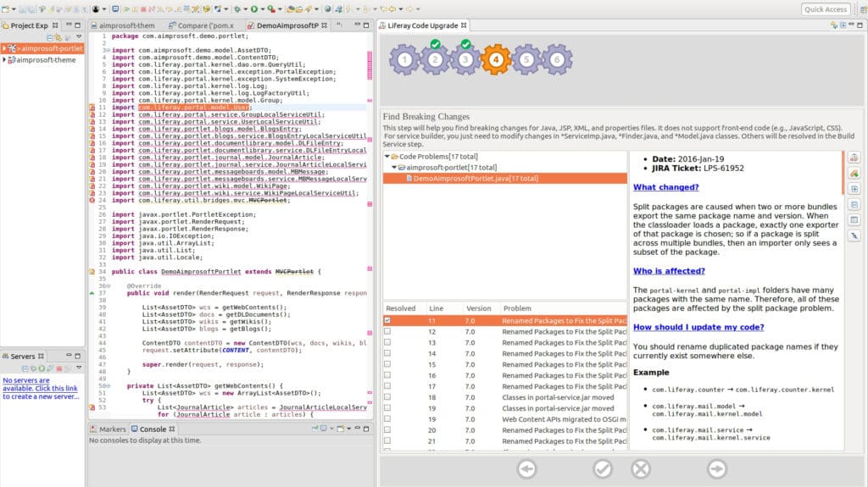The image size is (868, 487).
Task: Switch to the aimprosoft-them editor tab
Action: (x=122, y=25)
